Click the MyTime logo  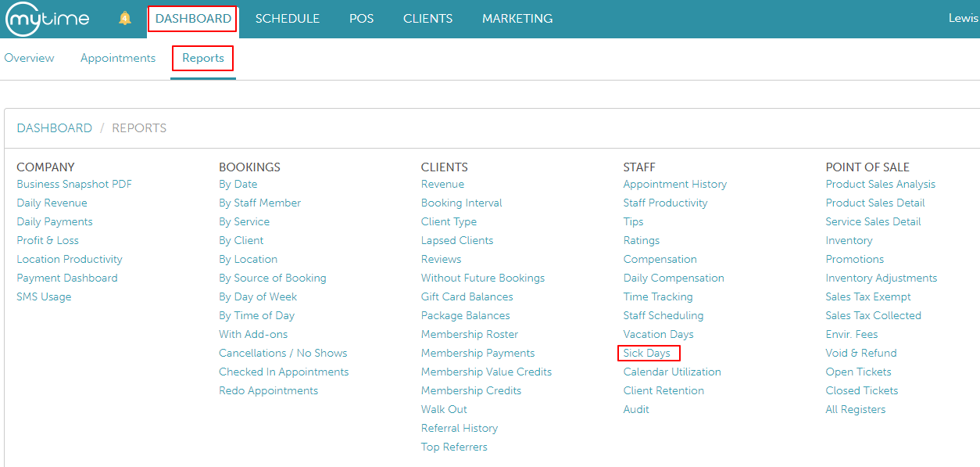tap(47, 19)
